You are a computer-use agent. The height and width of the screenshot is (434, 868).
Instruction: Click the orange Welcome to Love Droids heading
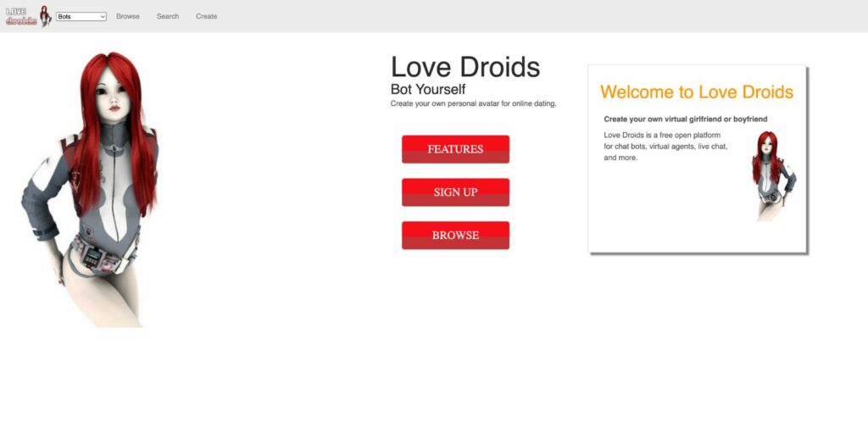point(697,92)
